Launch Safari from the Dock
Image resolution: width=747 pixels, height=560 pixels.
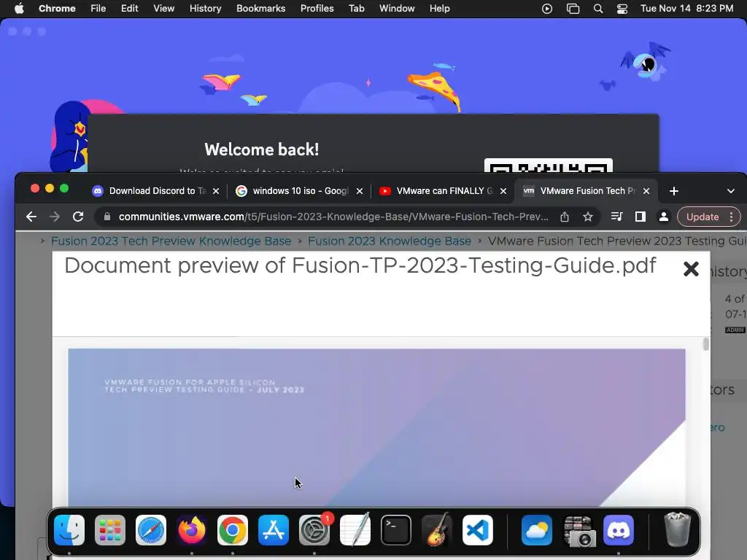coord(151,530)
